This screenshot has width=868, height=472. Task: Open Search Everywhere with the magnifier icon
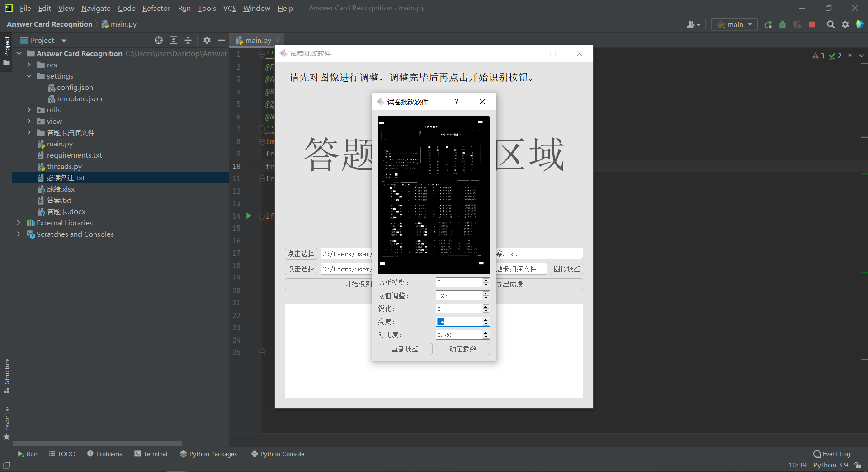coord(830,24)
